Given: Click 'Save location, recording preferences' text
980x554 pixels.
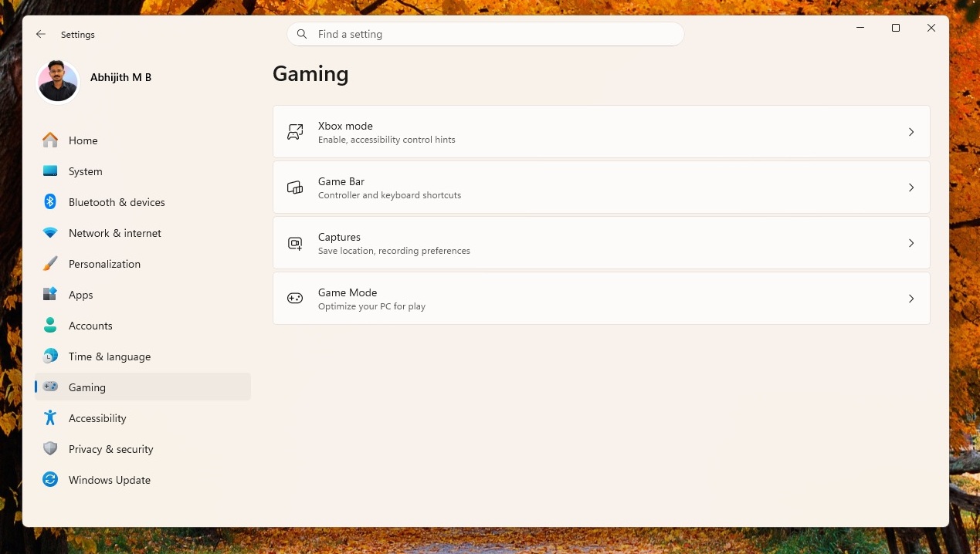Looking at the screenshot, I should 394,251.
